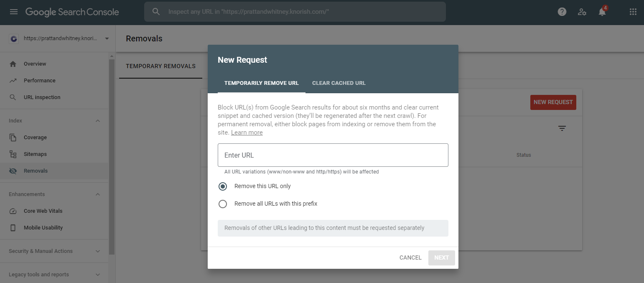
Task: Switch to Clear Cached URL tab
Action: click(x=339, y=83)
